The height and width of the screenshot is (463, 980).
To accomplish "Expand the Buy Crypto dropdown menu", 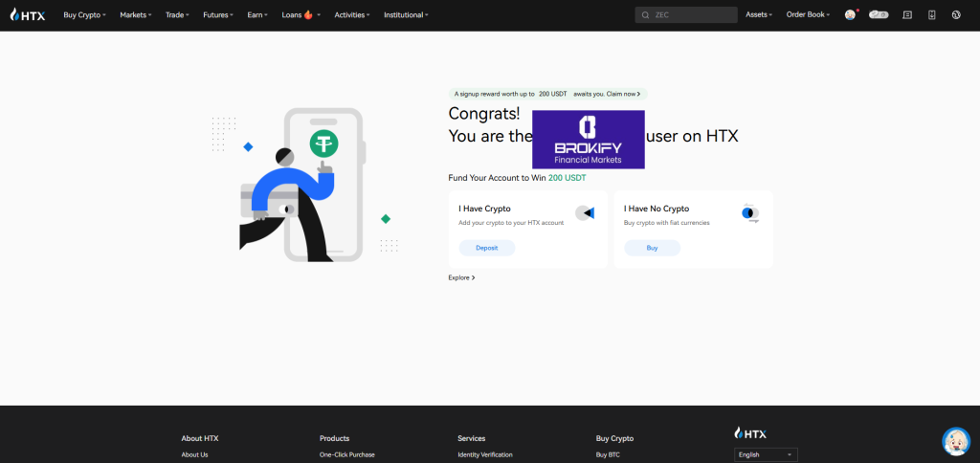I will pos(84,15).
